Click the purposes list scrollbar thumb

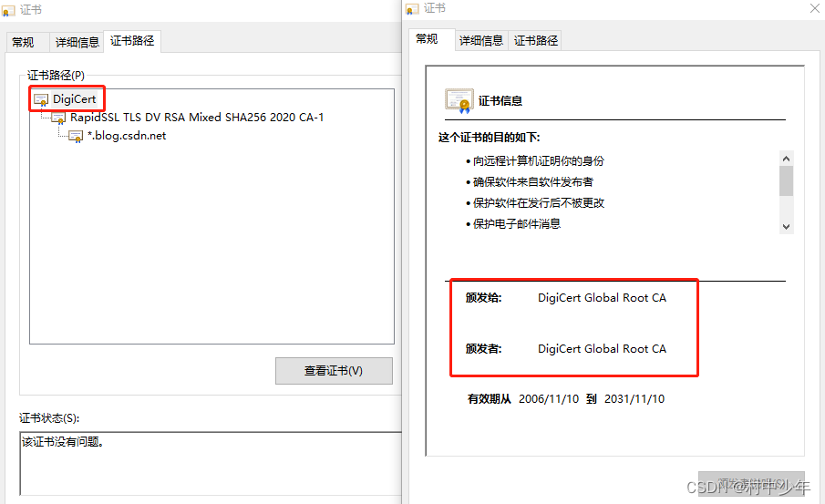(x=786, y=181)
